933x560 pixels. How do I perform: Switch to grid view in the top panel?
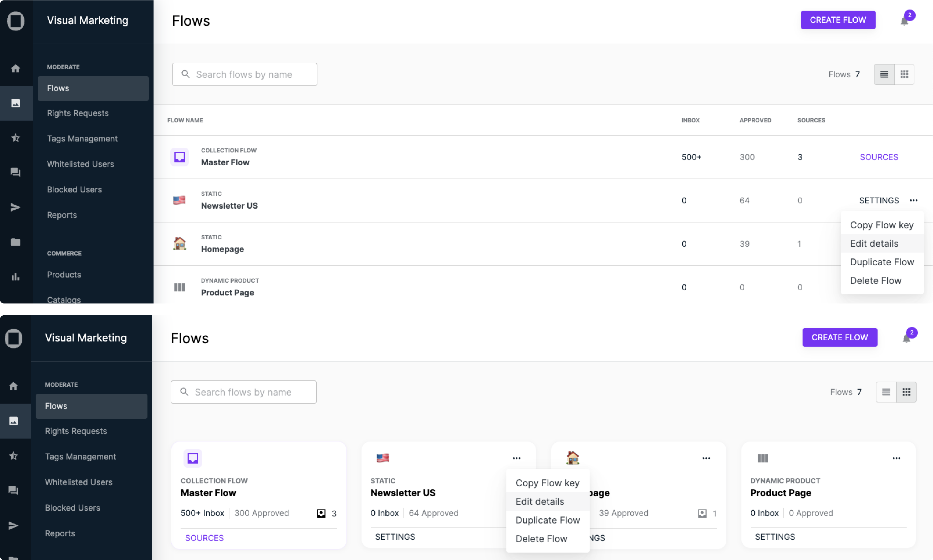pyautogui.click(x=904, y=74)
